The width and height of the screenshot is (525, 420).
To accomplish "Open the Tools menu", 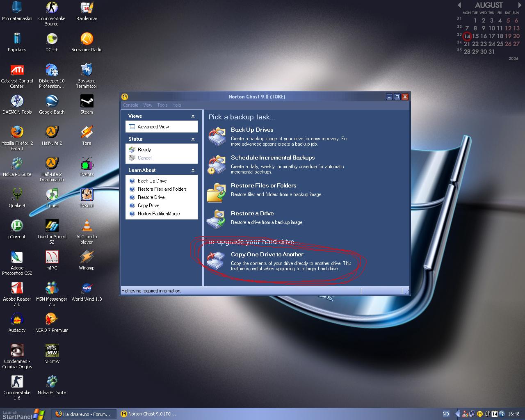I will tap(162, 105).
